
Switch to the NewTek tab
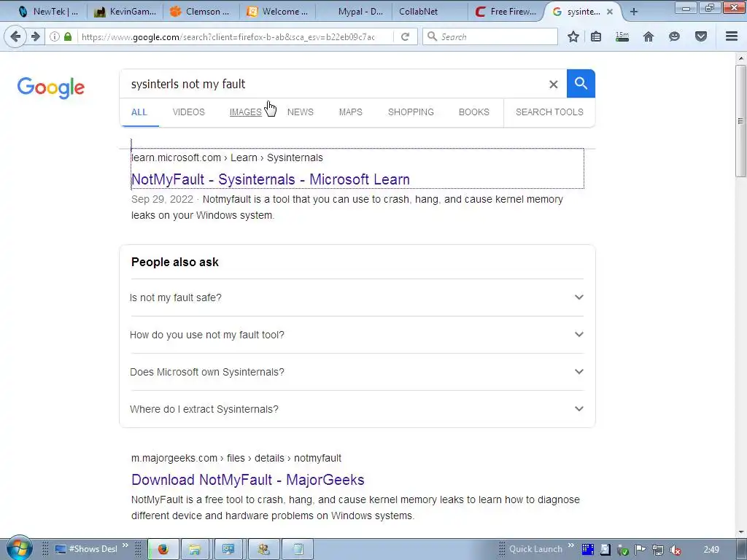pos(47,12)
